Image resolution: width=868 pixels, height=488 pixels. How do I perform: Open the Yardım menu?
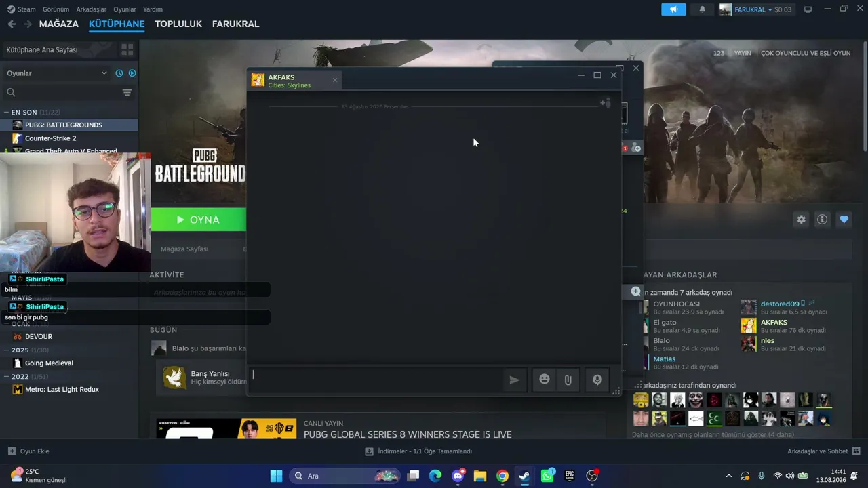(153, 9)
